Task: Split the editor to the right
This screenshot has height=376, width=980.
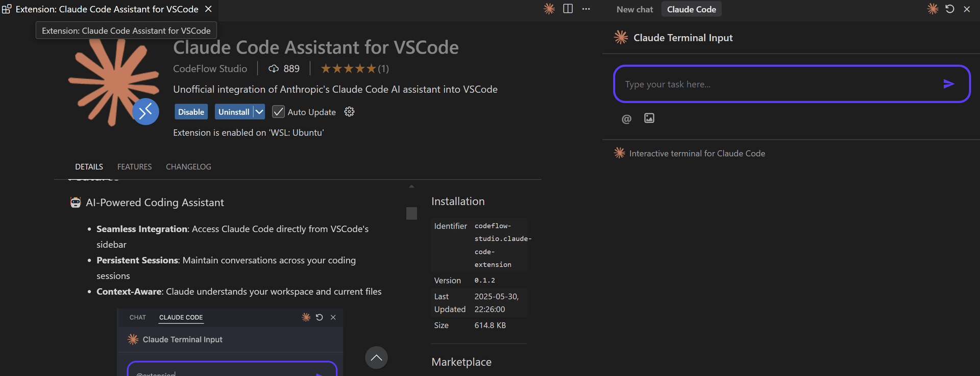Action: click(568, 9)
